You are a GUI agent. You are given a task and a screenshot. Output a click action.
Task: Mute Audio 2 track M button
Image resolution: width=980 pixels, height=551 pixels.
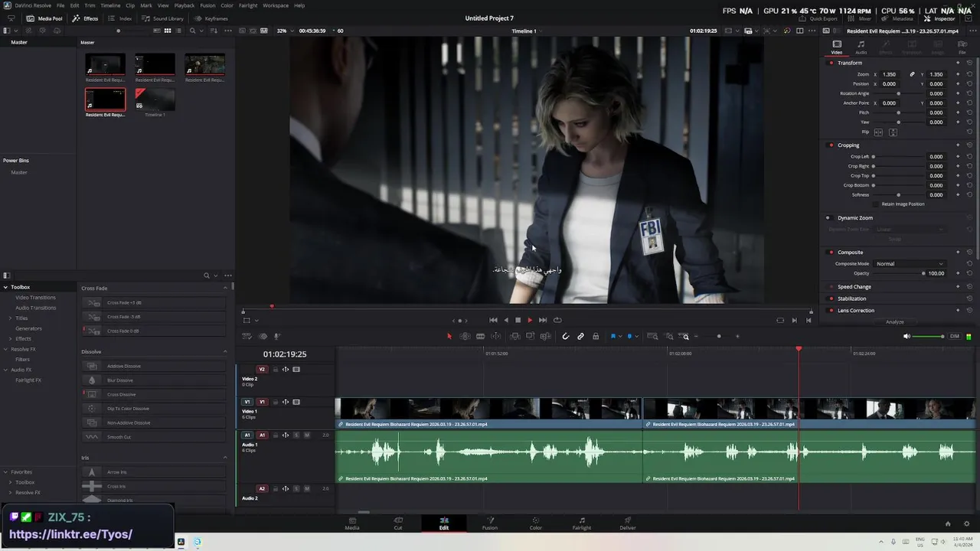coord(307,488)
